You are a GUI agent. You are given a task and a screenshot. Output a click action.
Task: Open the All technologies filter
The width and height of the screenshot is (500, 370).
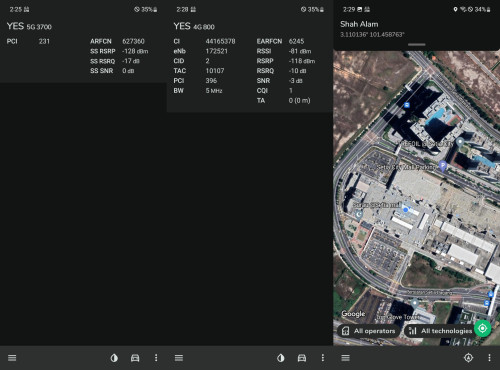click(x=440, y=331)
